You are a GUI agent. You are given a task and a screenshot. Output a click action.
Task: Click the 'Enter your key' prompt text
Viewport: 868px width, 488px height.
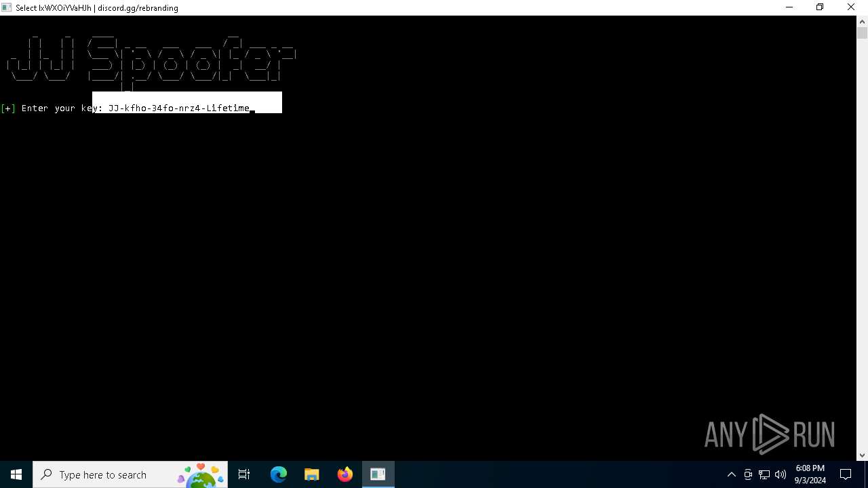click(x=61, y=108)
